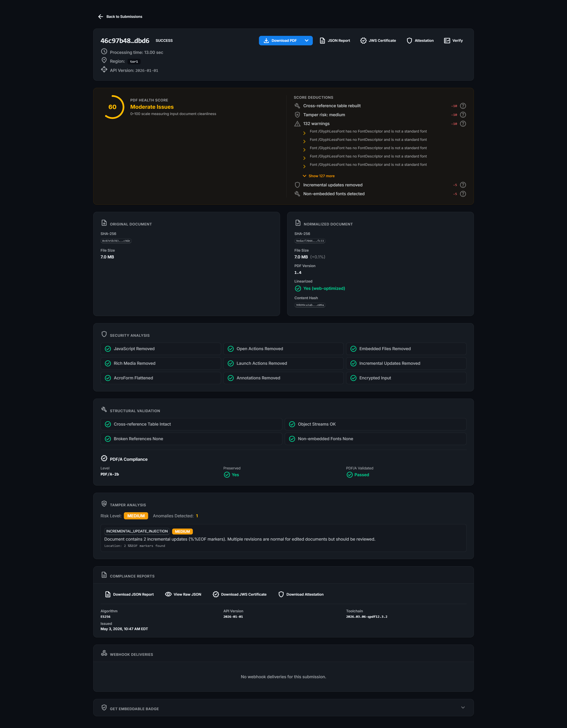Screen dimensions: 567x728
Task: Go back to Submissions
Action: 120,17
